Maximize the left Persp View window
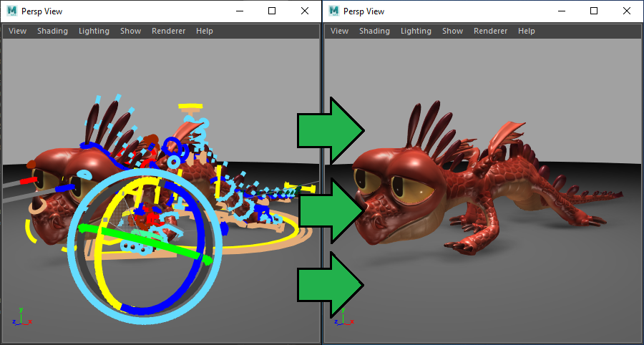The width and height of the screenshot is (644, 345). [x=272, y=11]
